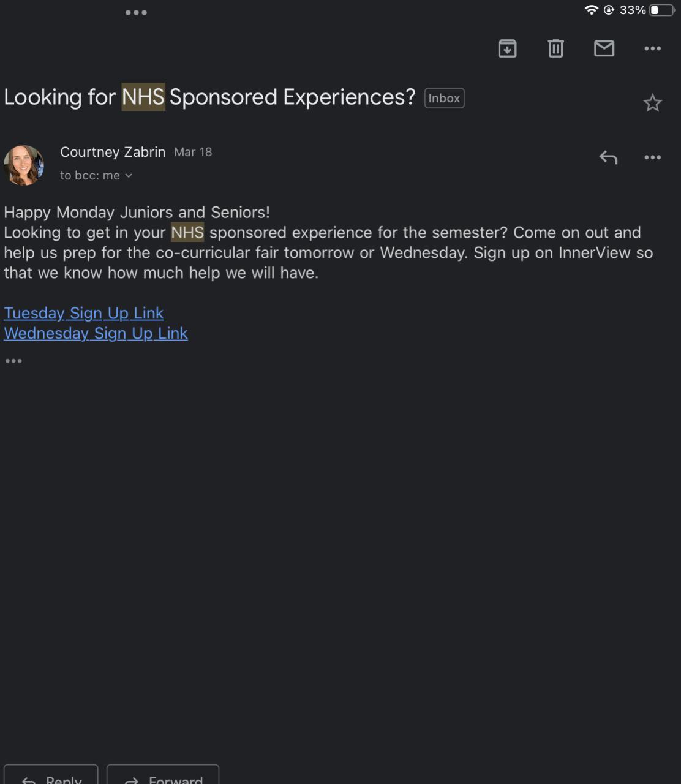Tap the reply arrow next to sender
681x784 pixels.
coord(608,157)
